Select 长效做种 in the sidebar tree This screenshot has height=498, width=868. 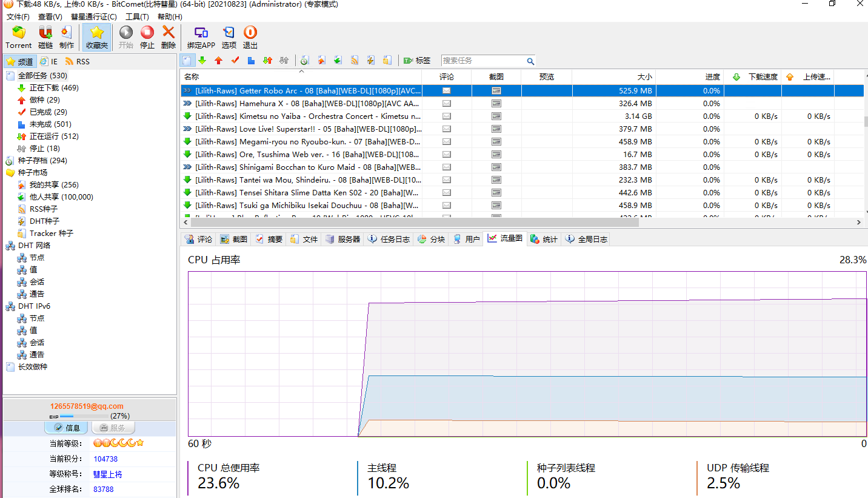coord(33,367)
